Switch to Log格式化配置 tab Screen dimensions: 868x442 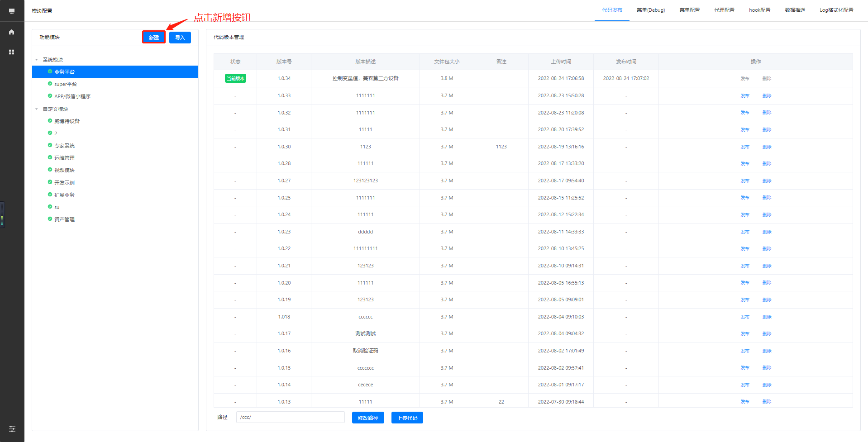pos(836,10)
